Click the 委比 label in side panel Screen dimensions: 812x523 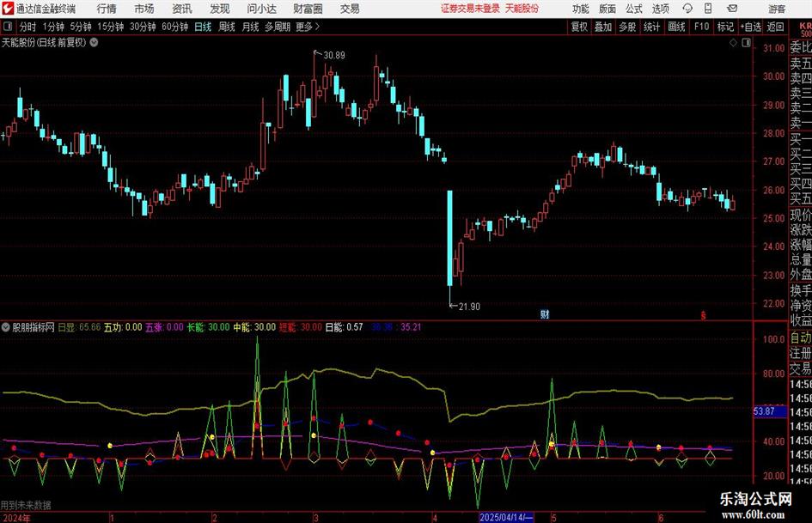tap(801, 47)
